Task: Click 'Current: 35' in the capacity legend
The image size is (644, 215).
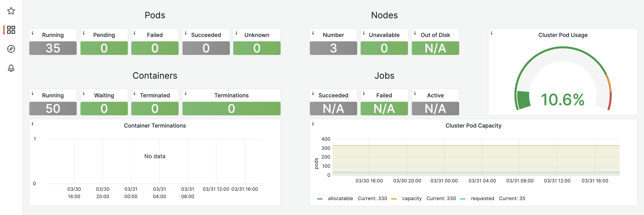Action: tap(512, 199)
